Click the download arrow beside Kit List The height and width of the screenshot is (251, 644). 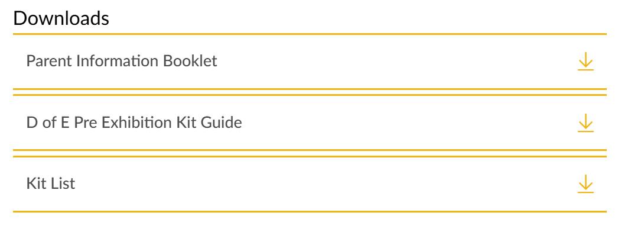pyautogui.click(x=585, y=184)
